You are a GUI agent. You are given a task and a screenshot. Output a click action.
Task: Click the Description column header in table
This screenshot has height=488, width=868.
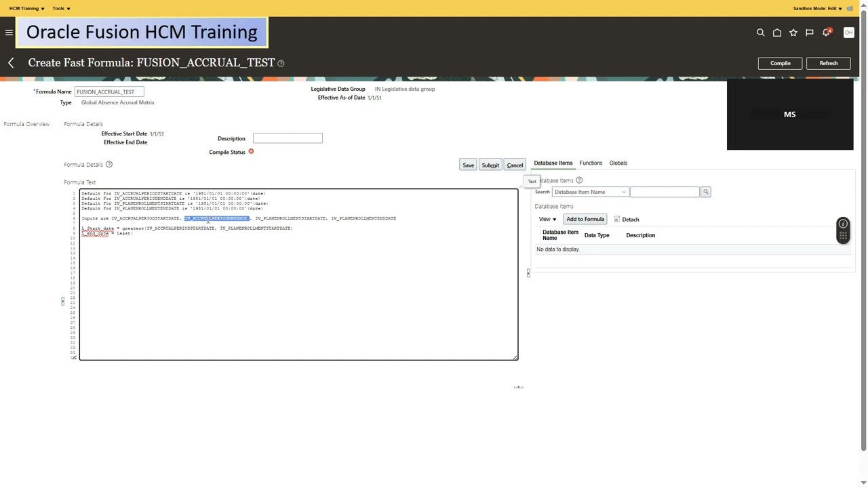tap(641, 235)
